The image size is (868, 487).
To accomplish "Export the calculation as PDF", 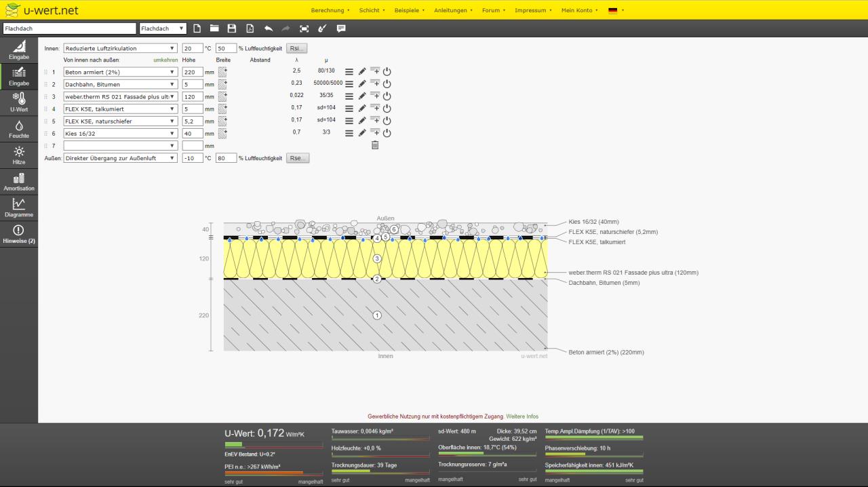I will tap(250, 28).
